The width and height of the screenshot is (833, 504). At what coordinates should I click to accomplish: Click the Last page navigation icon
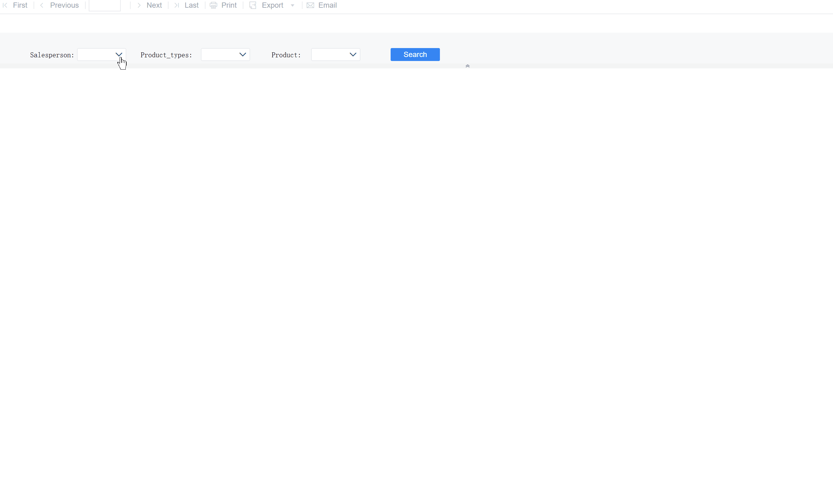click(x=176, y=5)
